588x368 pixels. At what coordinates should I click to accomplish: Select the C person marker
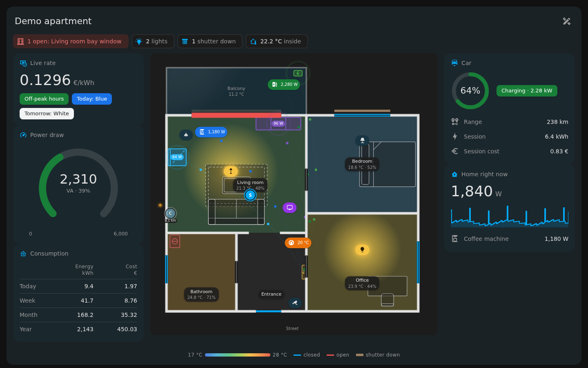170,213
